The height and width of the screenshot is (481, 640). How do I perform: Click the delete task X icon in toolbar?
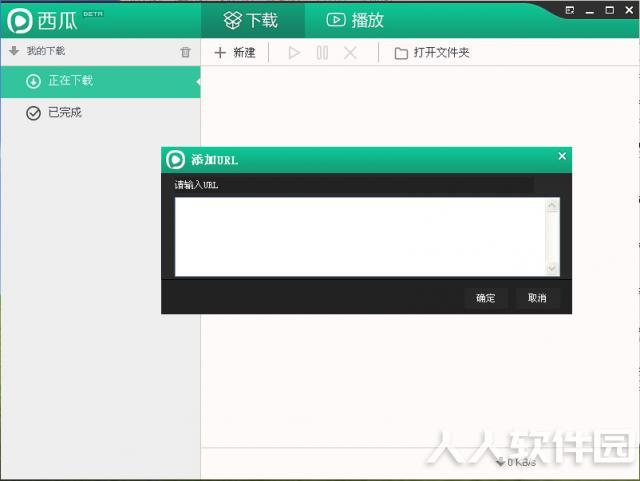click(350, 53)
